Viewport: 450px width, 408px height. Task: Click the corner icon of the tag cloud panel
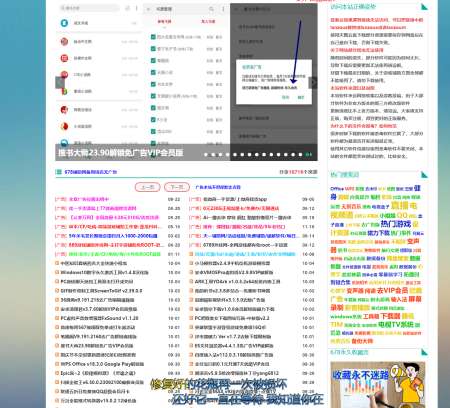424,174
